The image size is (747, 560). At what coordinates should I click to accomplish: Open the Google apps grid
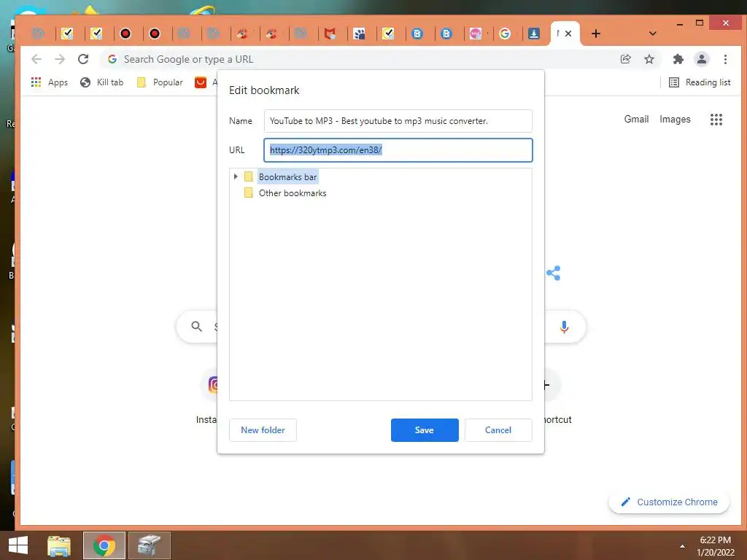tap(716, 120)
